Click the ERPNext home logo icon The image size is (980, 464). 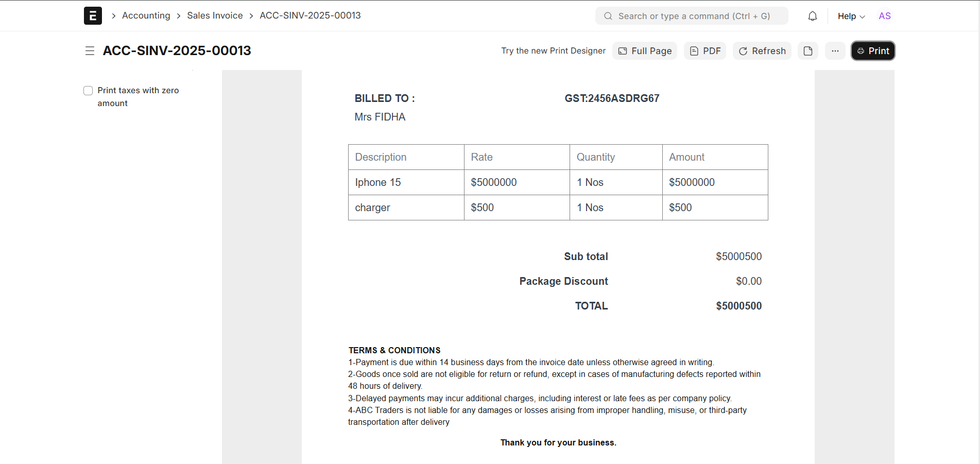(93, 16)
